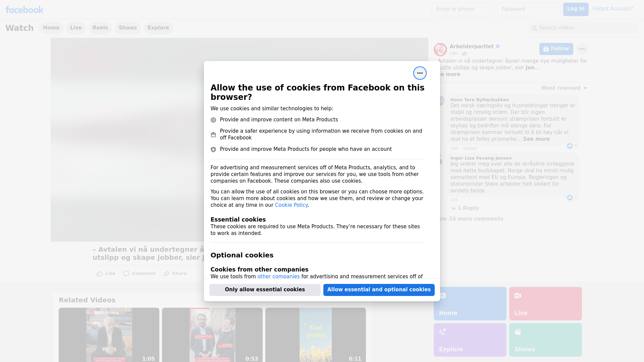The image size is (644, 362).
Task: Click commenter name Inger Lise Fevang Jensen
Action: (x=481, y=158)
